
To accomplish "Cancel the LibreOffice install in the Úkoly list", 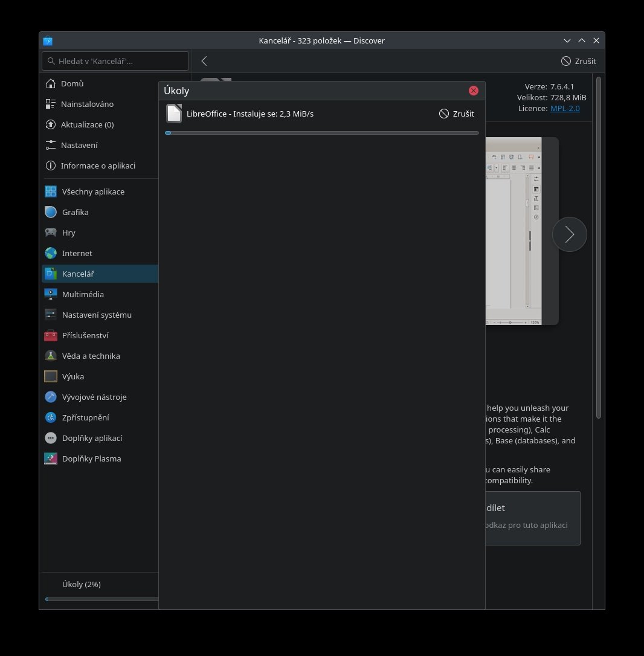I will click(x=457, y=114).
